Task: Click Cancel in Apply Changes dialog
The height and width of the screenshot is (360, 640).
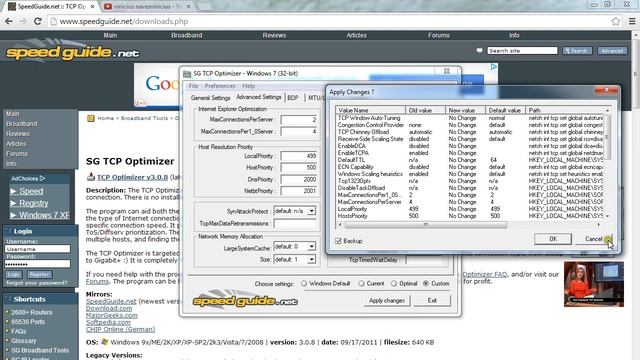Action: coord(593,239)
